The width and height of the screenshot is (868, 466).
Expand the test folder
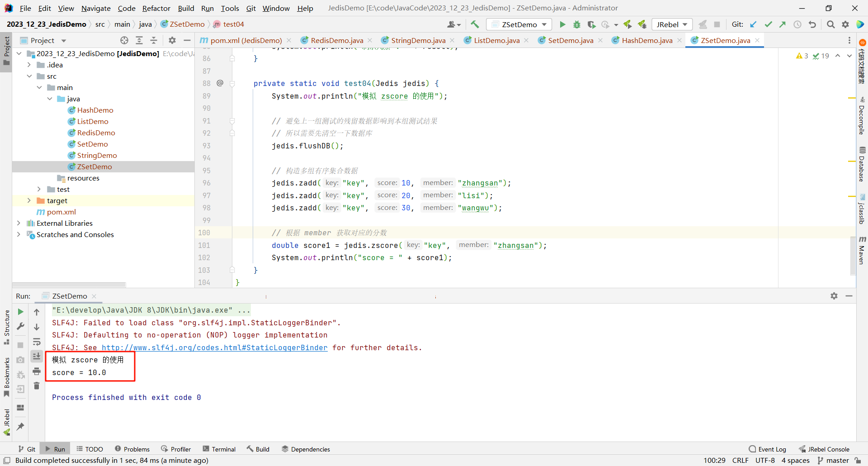click(39, 189)
